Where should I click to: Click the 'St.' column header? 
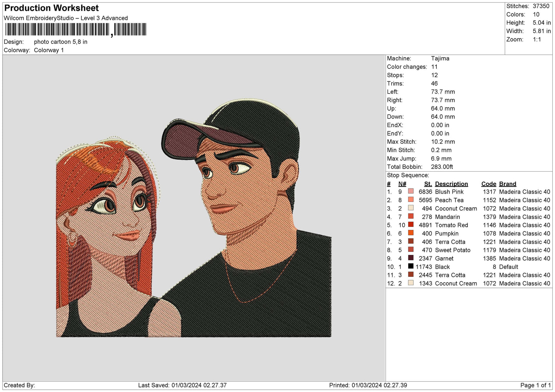point(428,184)
